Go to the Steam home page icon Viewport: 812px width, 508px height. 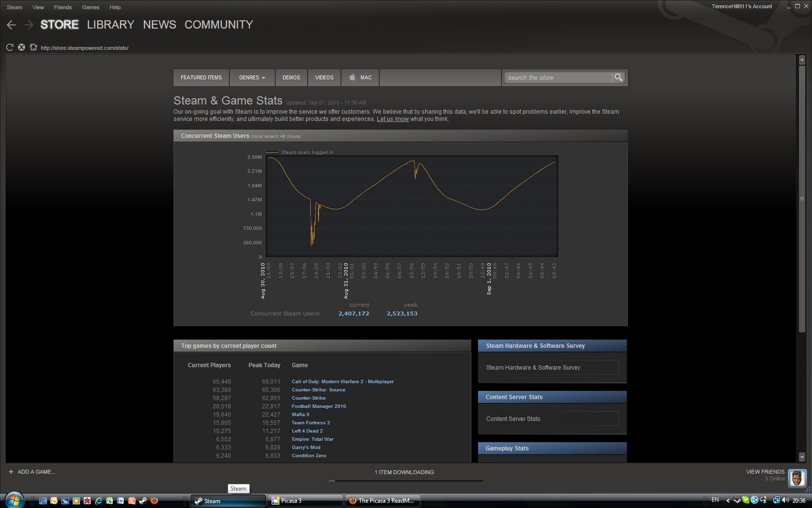(x=33, y=47)
